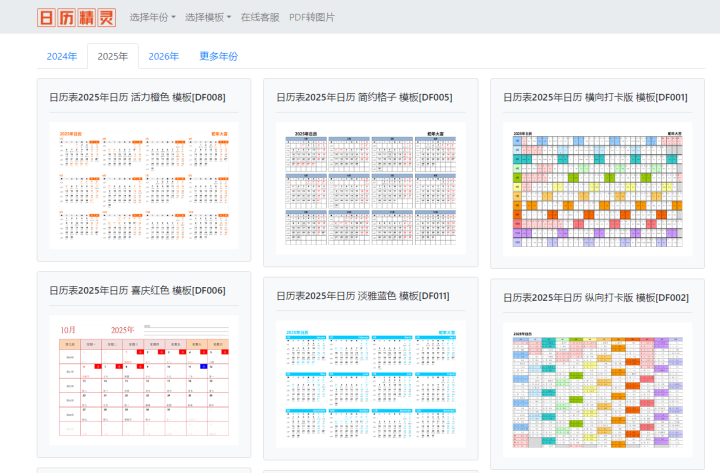Image resolution: width=720 pixels, height=473 pixels.
Task: Open the 横向打卡版 DF001 template title
Action: click(595, 97)
